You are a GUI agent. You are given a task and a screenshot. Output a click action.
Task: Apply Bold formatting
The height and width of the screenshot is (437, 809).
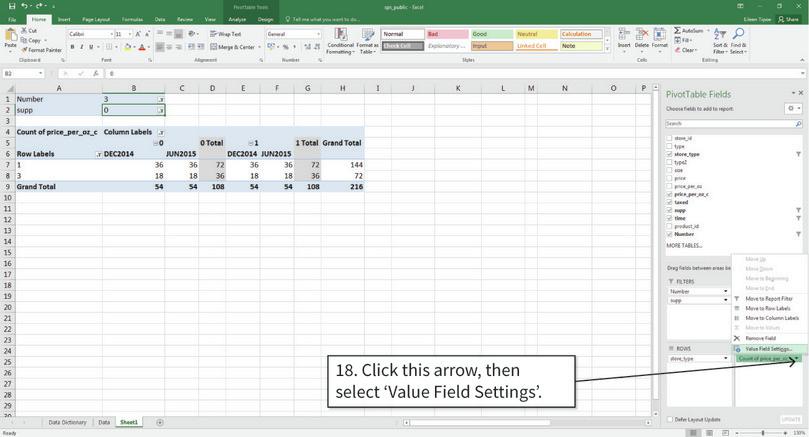pyautogui.click(x=72, y=47)
